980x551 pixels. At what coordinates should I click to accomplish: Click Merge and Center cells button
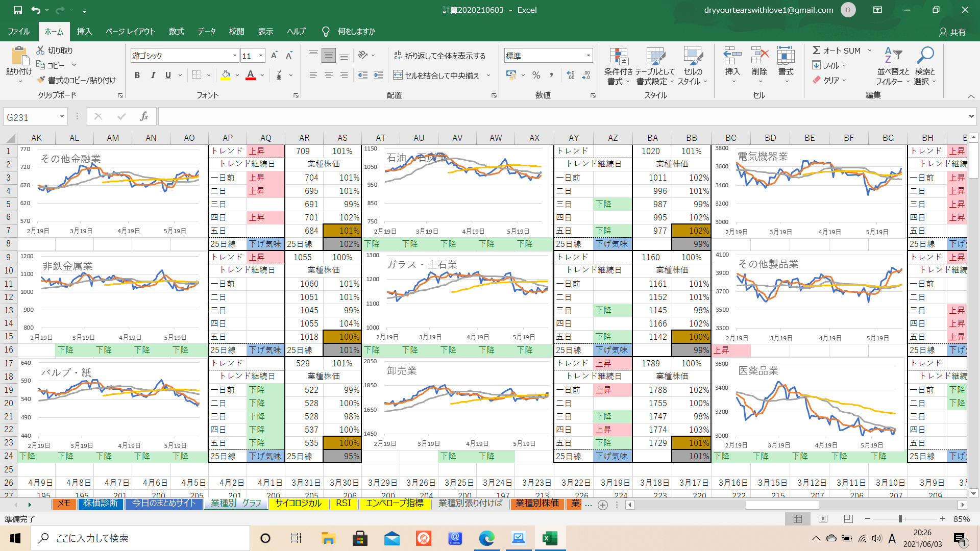(x=437, y=76)
